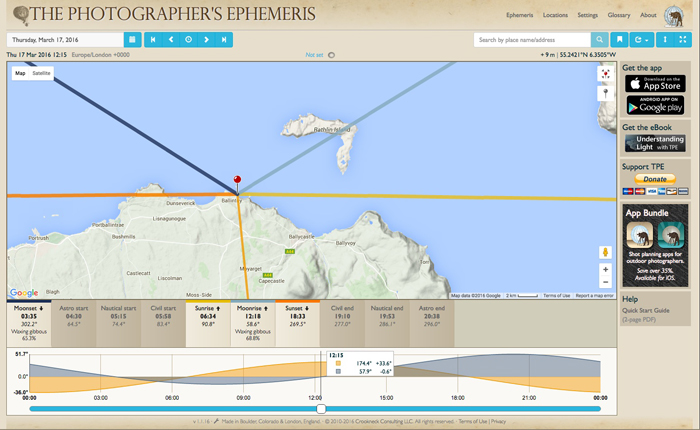Step back one day arrow
Screen dimensions: 700x430
pyautogui.click(x=171, y=40)
